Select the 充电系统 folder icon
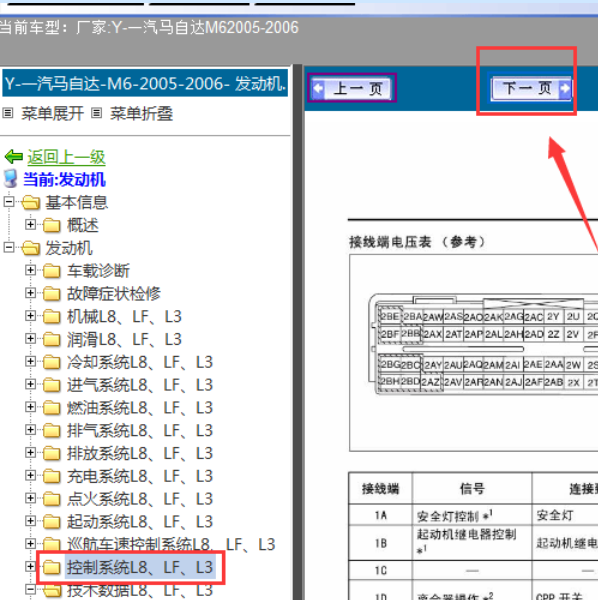This screenshot has width=598, height=600. pyautogui.click(x=52, y=476)
